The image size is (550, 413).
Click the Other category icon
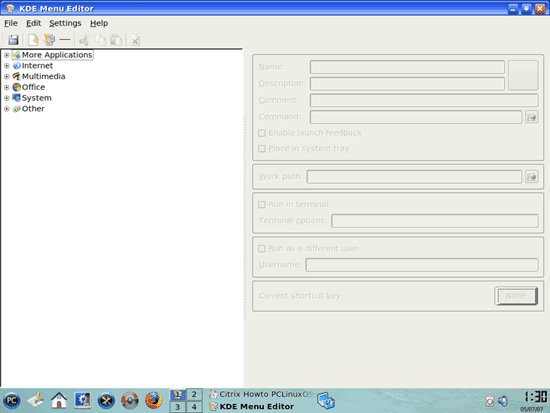pos(16,109)
